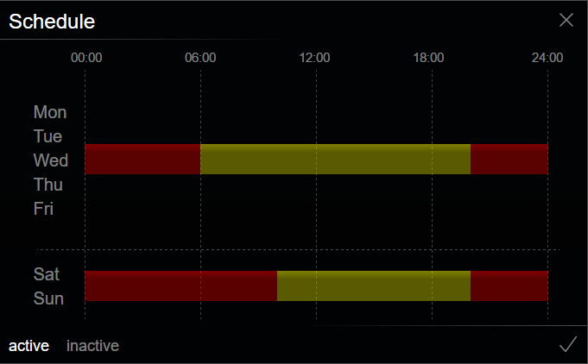Click the yellow active block on weekdays row

(335, 160)
